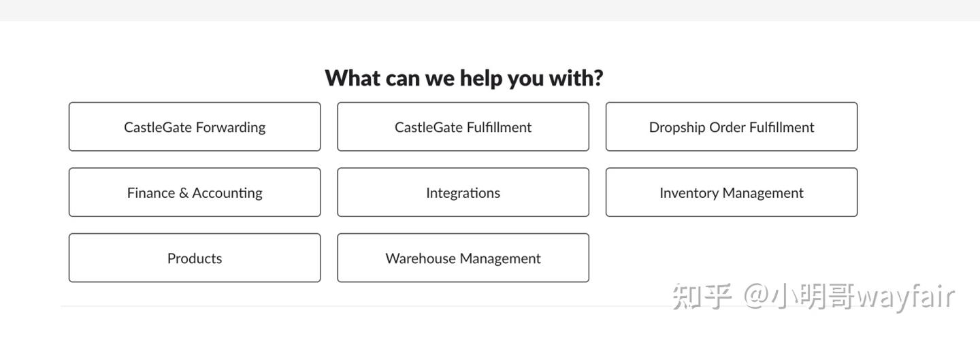Go to Inventory Management help
Screen dimensions: 980x340
click(x=732, y=192)
